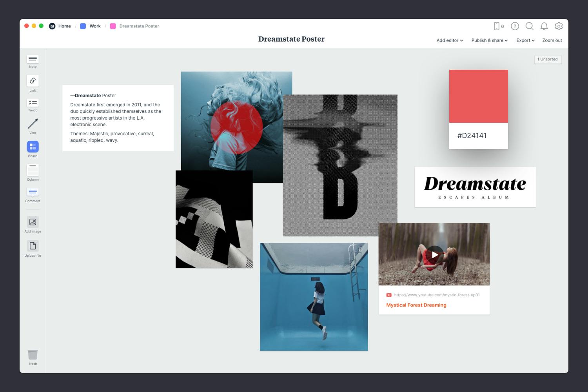Expand the Publish & share dropdown
Viewport: 588px width, 392px height.
(x=489, y=40)
